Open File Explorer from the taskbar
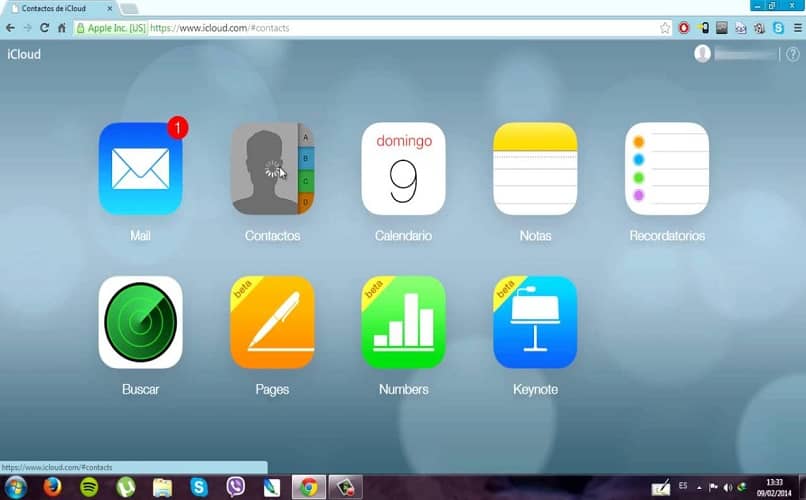The width and height of the screenshot is (806, 500). [162, 487]
